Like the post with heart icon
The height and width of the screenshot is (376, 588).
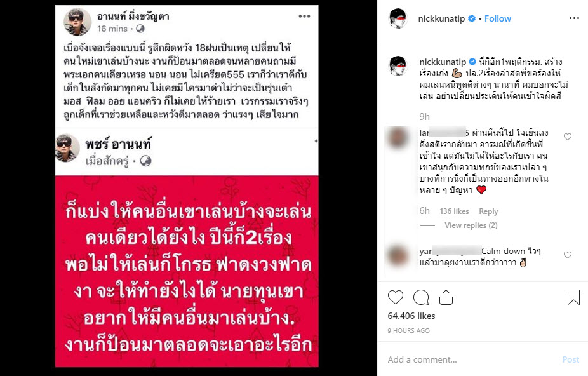click(395, 298)
